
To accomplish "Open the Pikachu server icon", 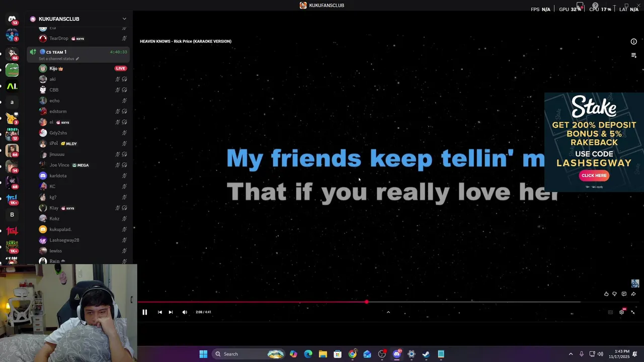I will pos(12,119).
